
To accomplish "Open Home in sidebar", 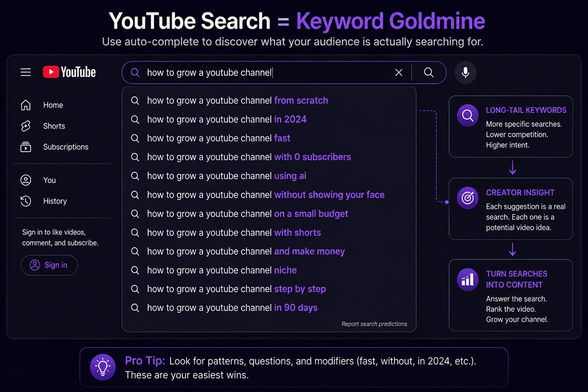I will point(53,105).
